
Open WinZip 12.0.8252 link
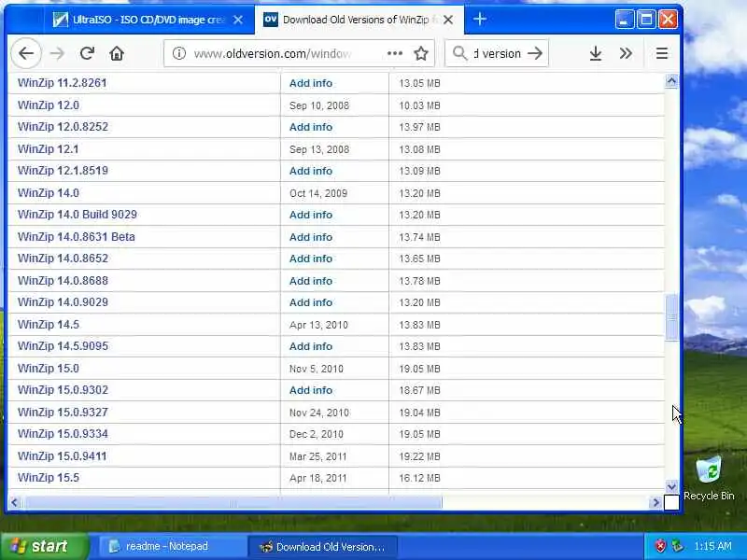[x=63, y=127]
